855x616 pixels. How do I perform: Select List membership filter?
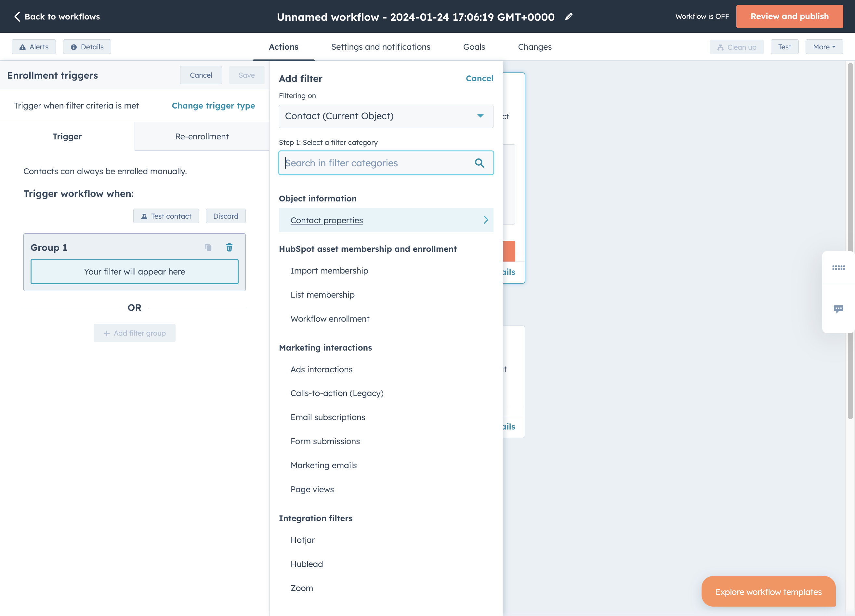tap(322, 295)
